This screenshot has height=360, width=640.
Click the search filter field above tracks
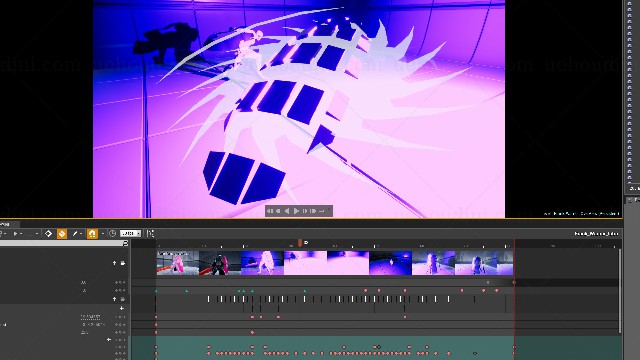click(x=61, y=243)
